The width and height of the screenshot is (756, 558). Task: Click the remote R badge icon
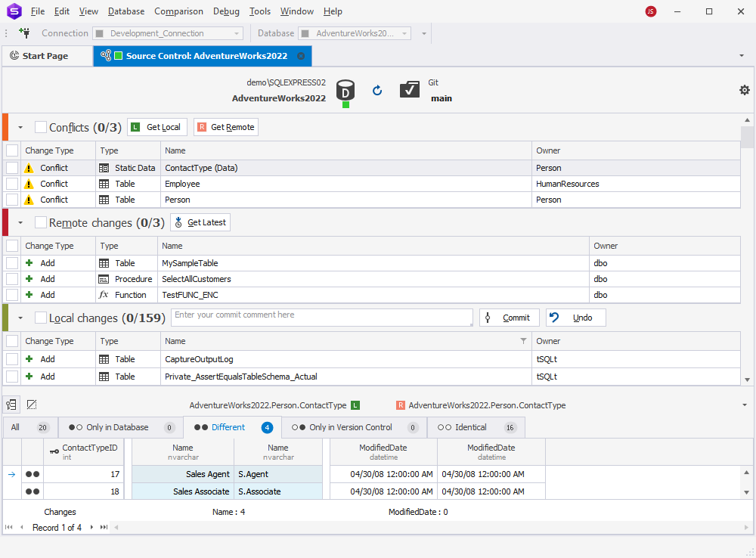[400, 405]
